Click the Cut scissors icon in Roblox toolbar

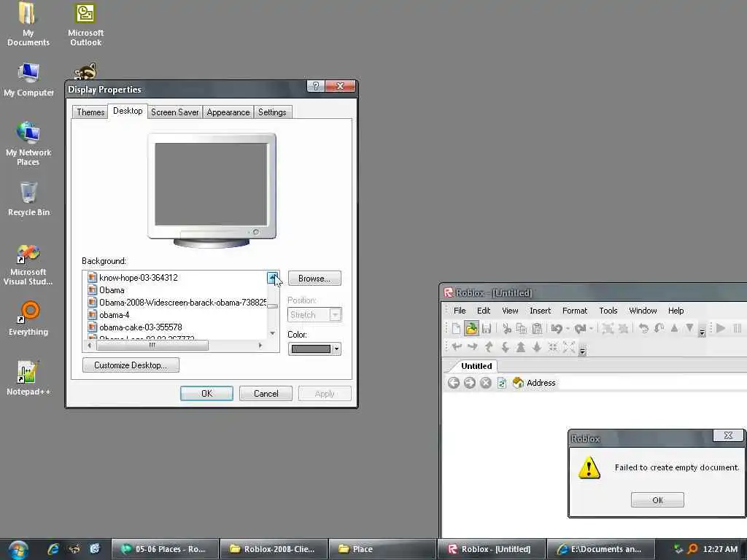tap(507, 329)
